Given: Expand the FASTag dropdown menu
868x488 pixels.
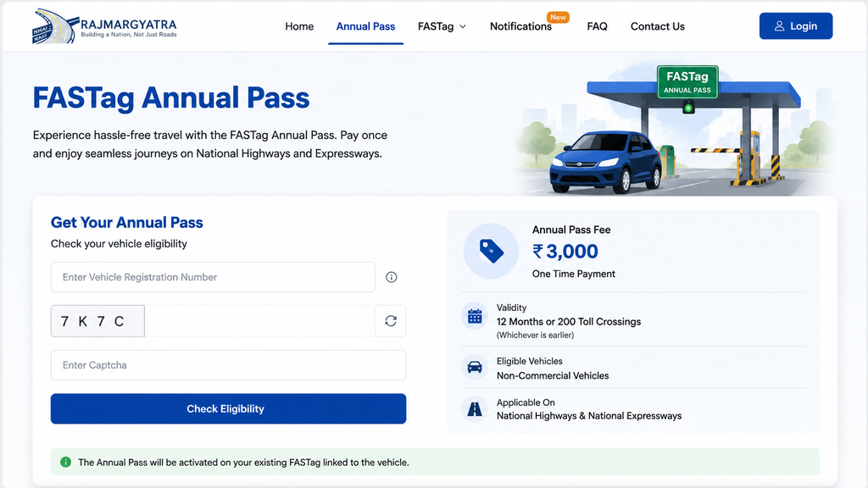Looking at the screenshot, I should [442, 26].
